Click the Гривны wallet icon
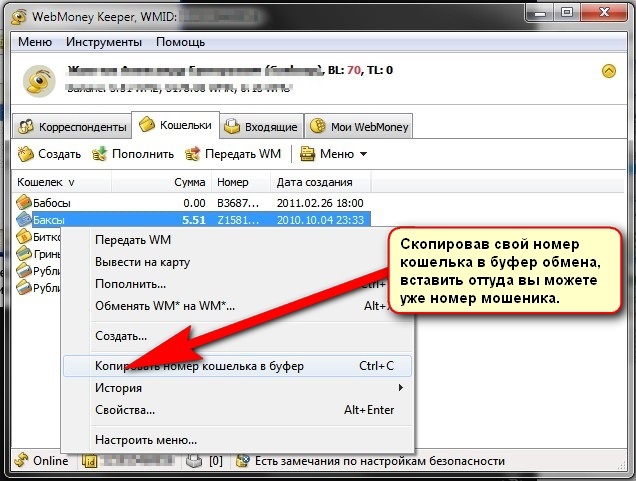 coord(24,253)
